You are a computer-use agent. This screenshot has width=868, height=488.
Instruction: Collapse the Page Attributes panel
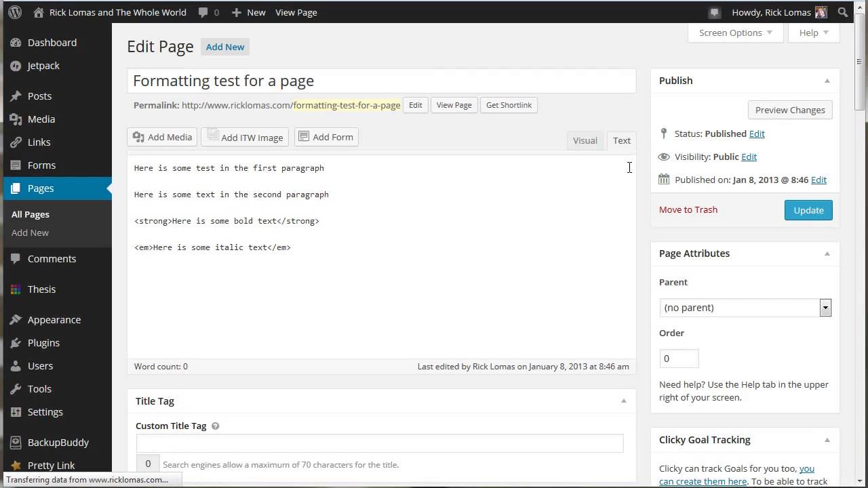click(x=827, y=253)
